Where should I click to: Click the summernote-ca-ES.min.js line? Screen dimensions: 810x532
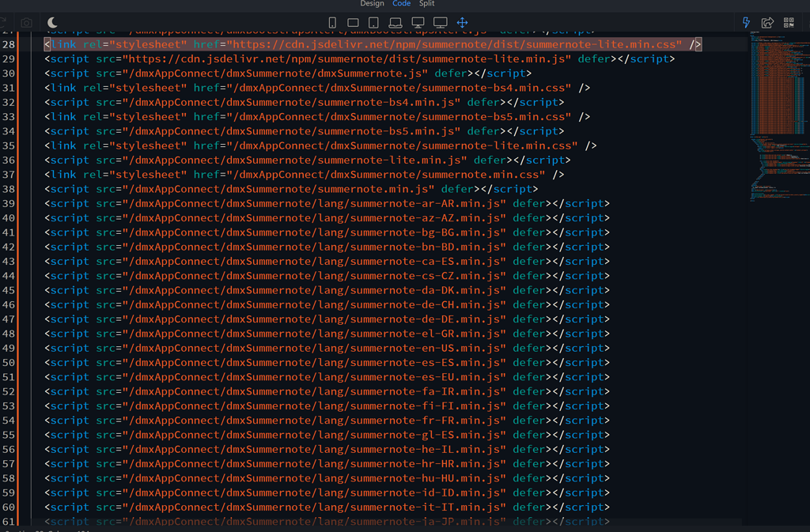327,261
